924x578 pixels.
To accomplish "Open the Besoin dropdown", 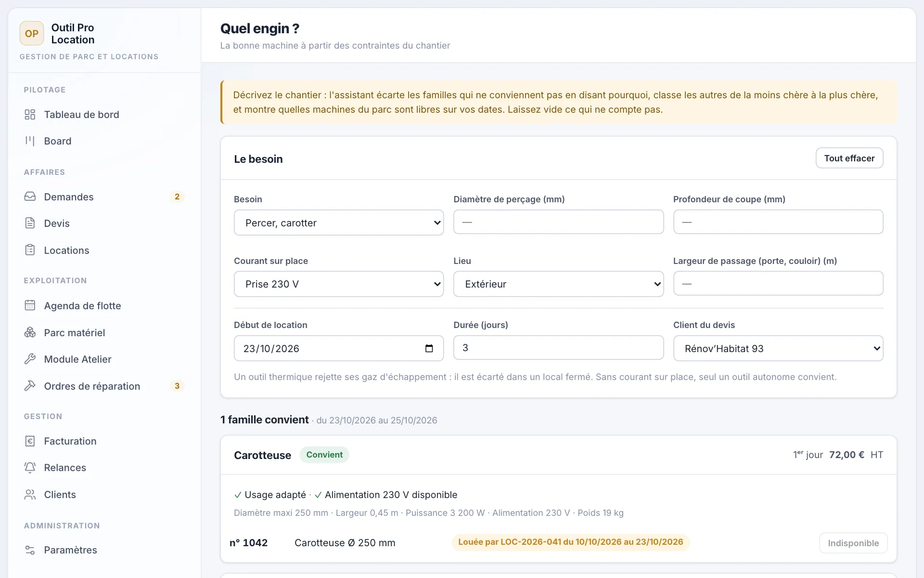I will pyautogui.click(x=339, y=223).
